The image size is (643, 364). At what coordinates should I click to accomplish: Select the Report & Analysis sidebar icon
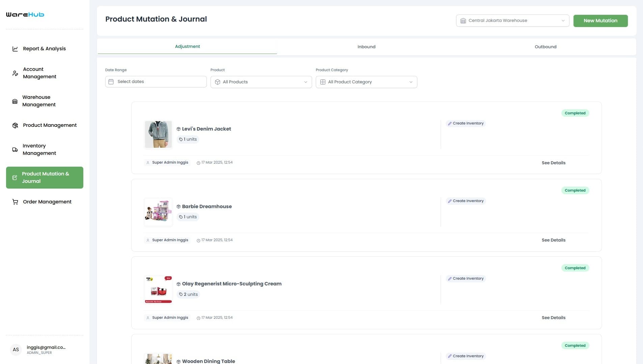(15, 49)
